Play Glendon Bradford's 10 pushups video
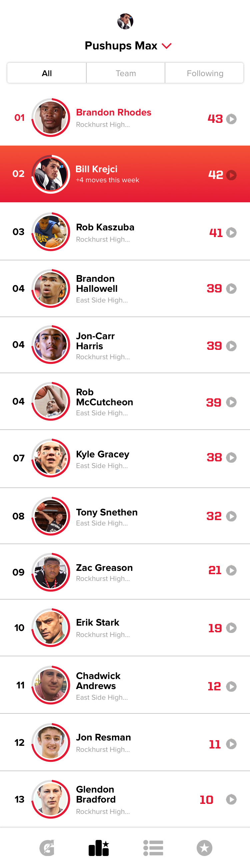The height and width of the screenshot is (868, 250). point(231,799)
